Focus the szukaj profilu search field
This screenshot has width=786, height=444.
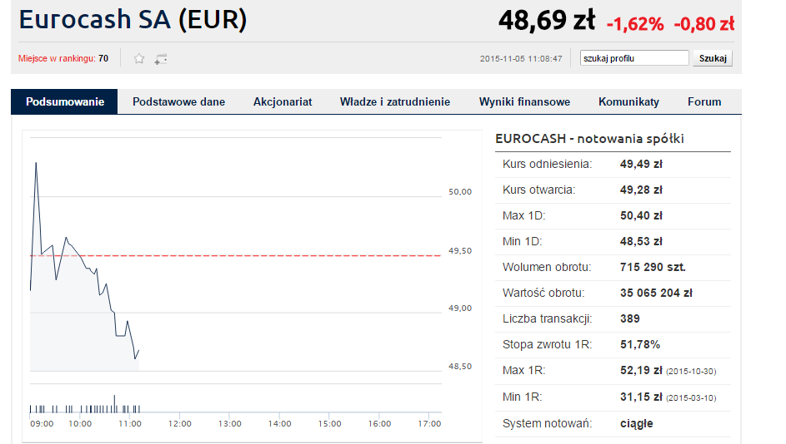634,58
